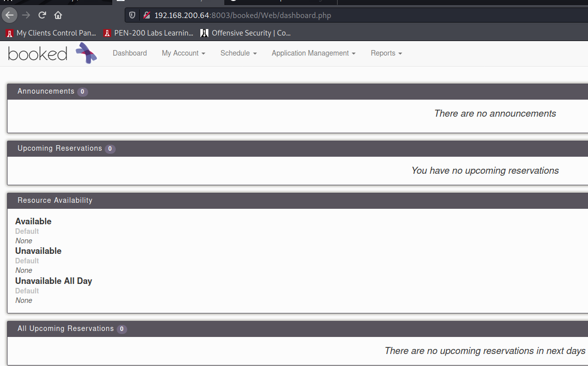588x366 pixels.
Task: Open PEN-200 Labs Learning bookmark
Action: coord(148,33)
